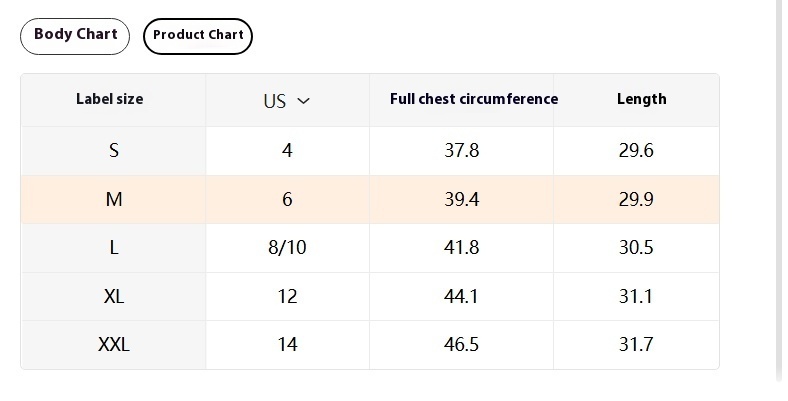Click the Length column header

[x=642, y=99]
